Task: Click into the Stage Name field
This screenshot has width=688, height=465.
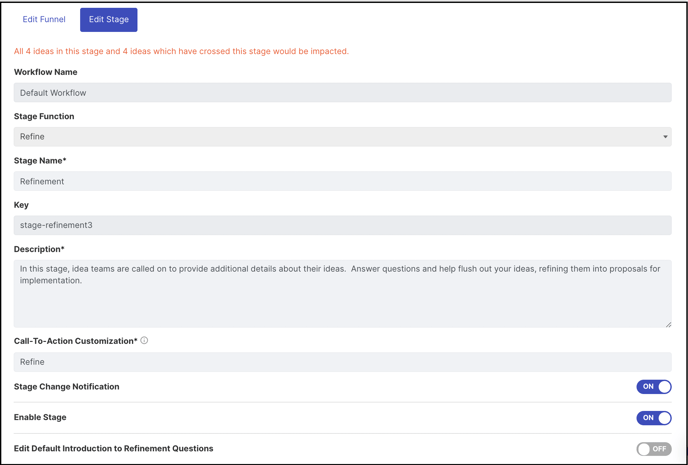Action: pos(342,181)
